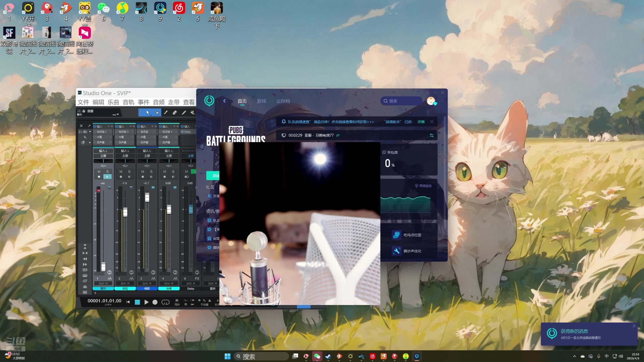644x362 pixels.
Task: Open 脚步声优化 wrench tool
Action: (396, 251)
